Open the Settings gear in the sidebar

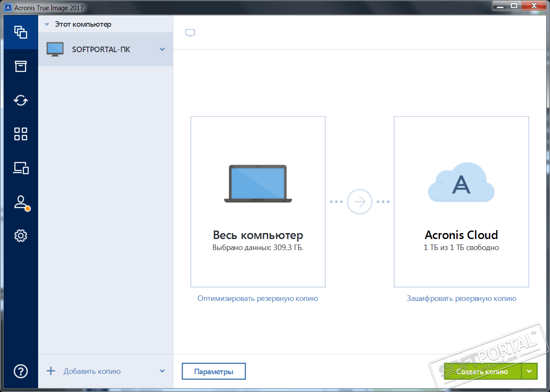pyautogui.click(x=20, y=236)
